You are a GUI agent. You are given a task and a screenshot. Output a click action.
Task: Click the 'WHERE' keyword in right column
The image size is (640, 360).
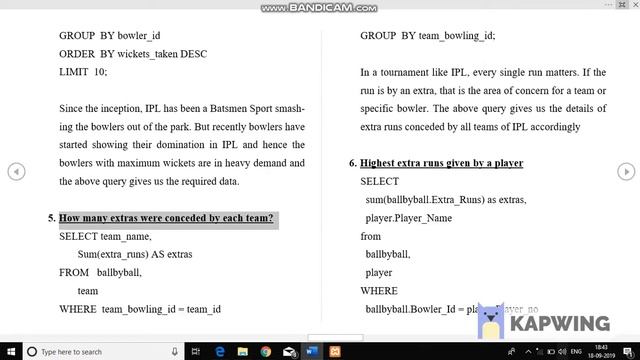tap(379, 291)
